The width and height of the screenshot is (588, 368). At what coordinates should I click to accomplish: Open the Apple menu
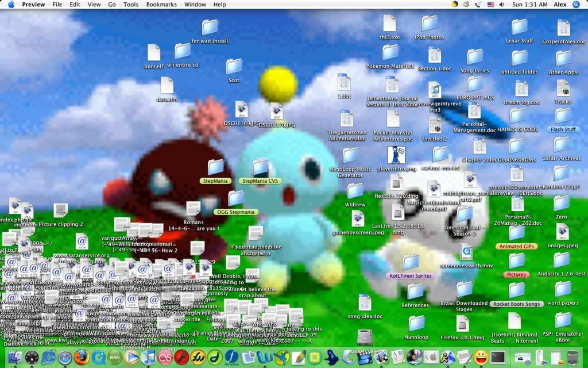pyautogui.click(x=11, y=5)
